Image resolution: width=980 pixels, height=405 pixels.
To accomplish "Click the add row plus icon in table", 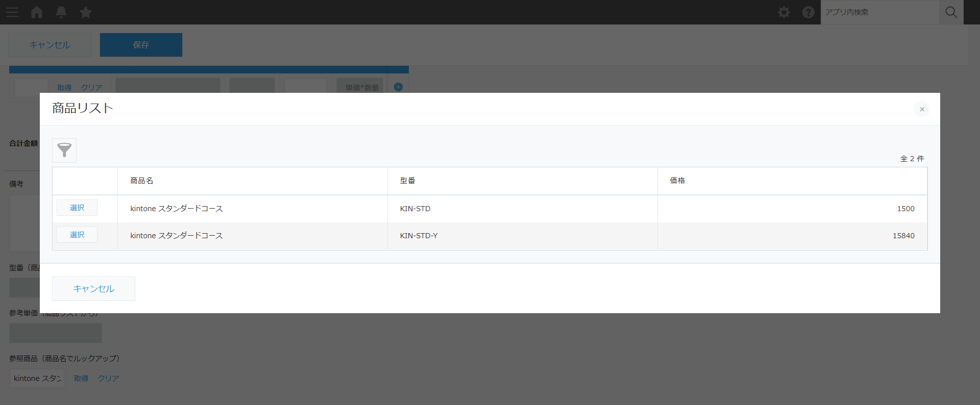I will tap(399, 87).
